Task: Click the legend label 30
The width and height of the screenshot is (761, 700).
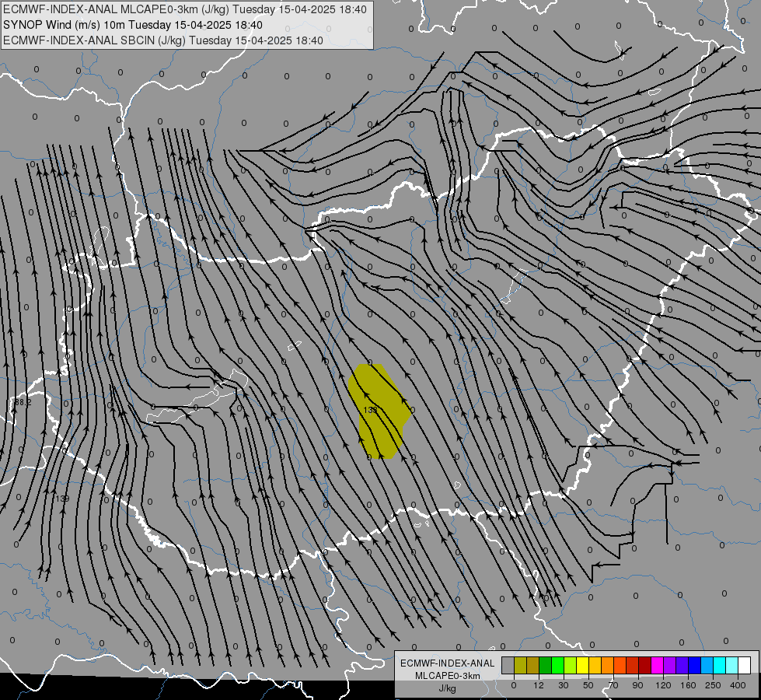Action: (564, 685)
